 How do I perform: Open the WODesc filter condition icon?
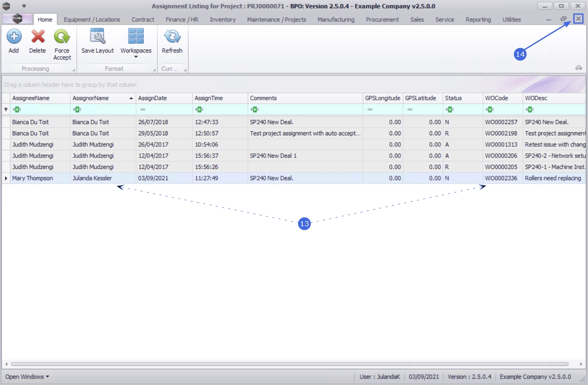click(x=530, y=110)
